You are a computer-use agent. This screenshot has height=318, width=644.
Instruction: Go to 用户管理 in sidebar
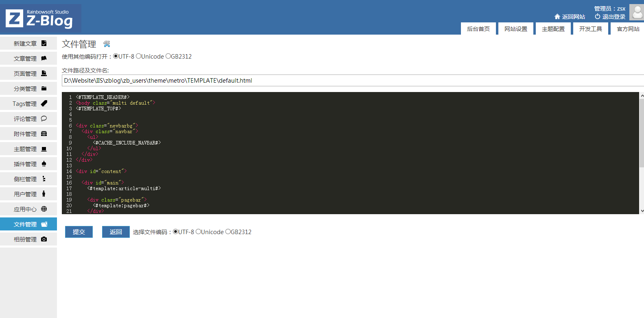pos(28,194)
